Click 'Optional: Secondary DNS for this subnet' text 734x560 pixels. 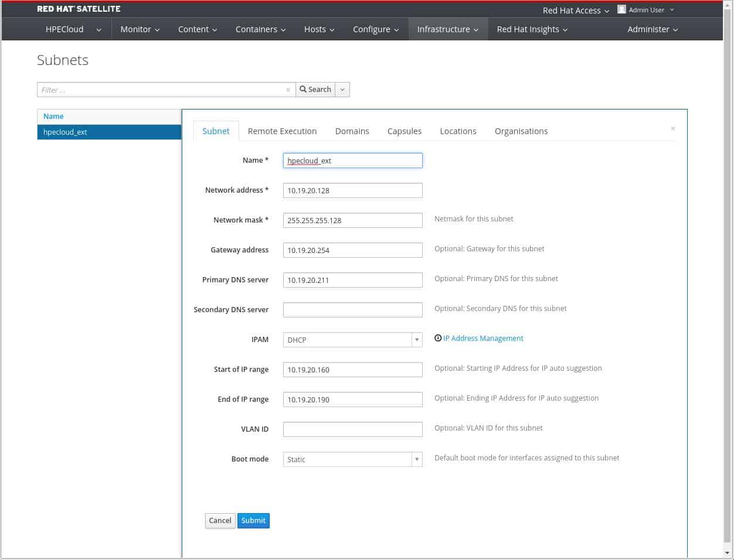(x=501, y=308)
